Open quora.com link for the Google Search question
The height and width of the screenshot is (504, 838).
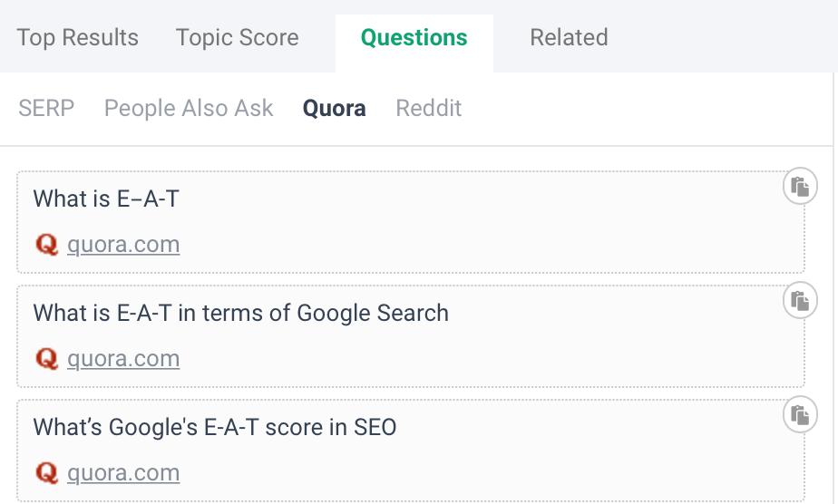tap(123, 359)
